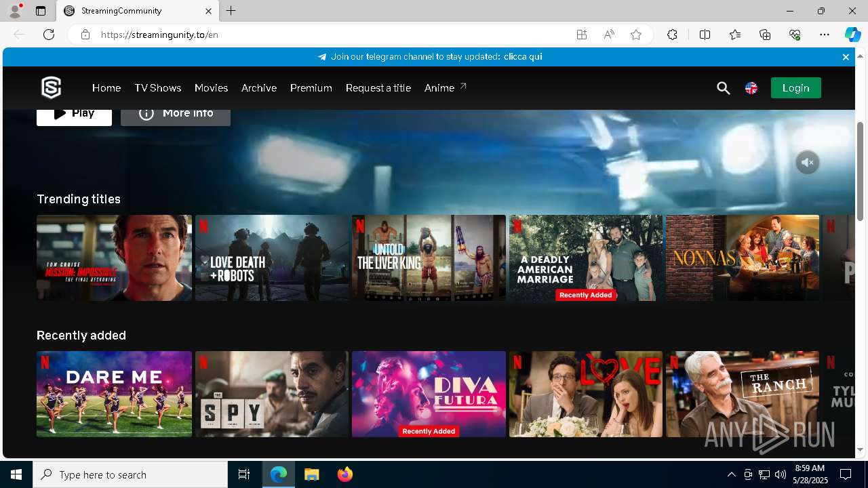Open Love Death + Robots thumbnail
868x488 pixels.
272,258
